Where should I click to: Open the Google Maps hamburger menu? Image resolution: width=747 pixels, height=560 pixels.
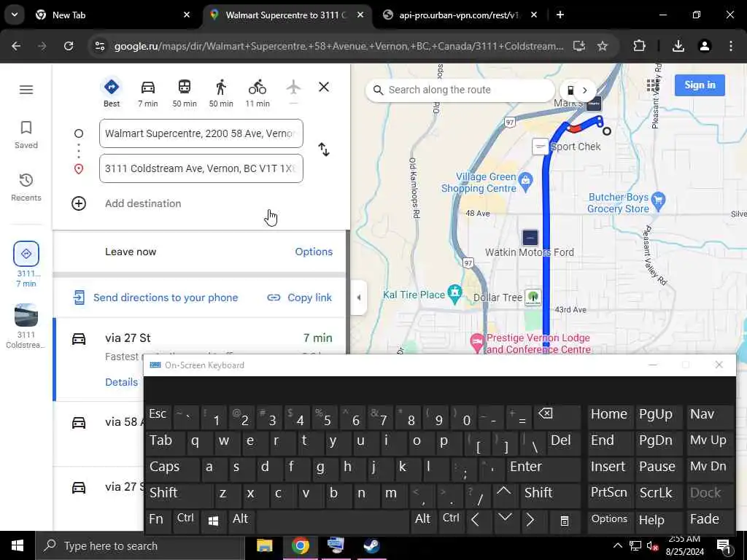(26, 90)
